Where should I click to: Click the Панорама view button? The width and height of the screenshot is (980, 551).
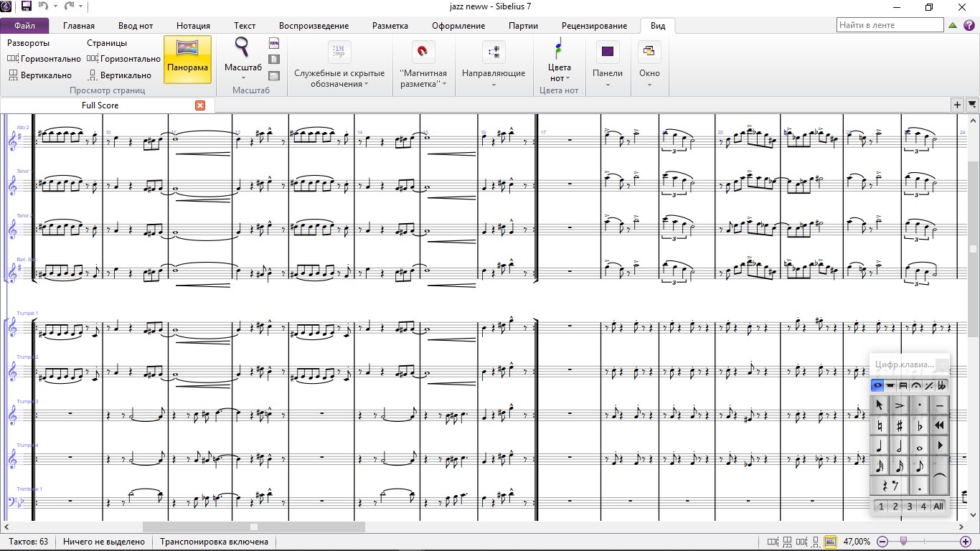pyautogui.click(x=187, y=60)
